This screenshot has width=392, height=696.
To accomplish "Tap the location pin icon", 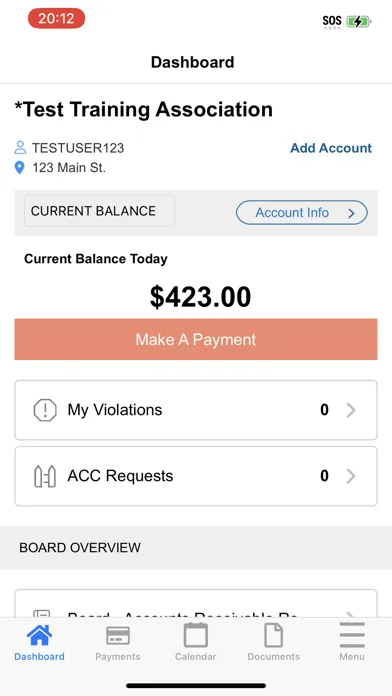I will tap(20, 168).
